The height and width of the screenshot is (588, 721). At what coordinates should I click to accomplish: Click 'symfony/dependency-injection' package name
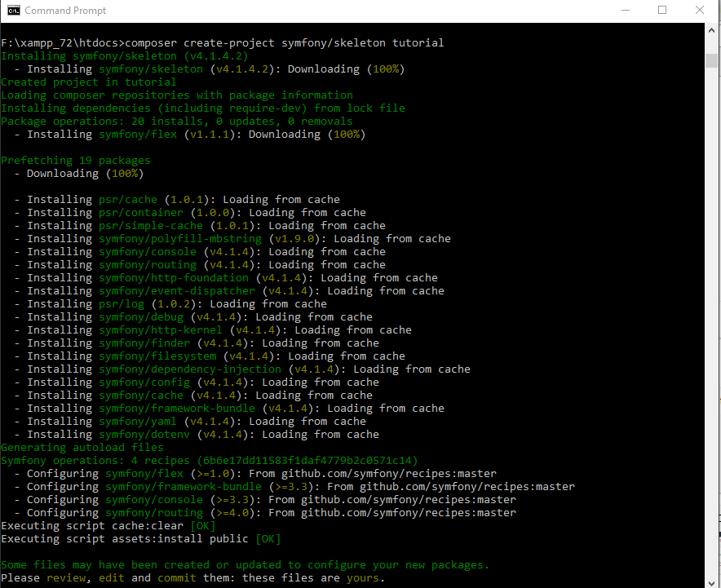point(189,369)
